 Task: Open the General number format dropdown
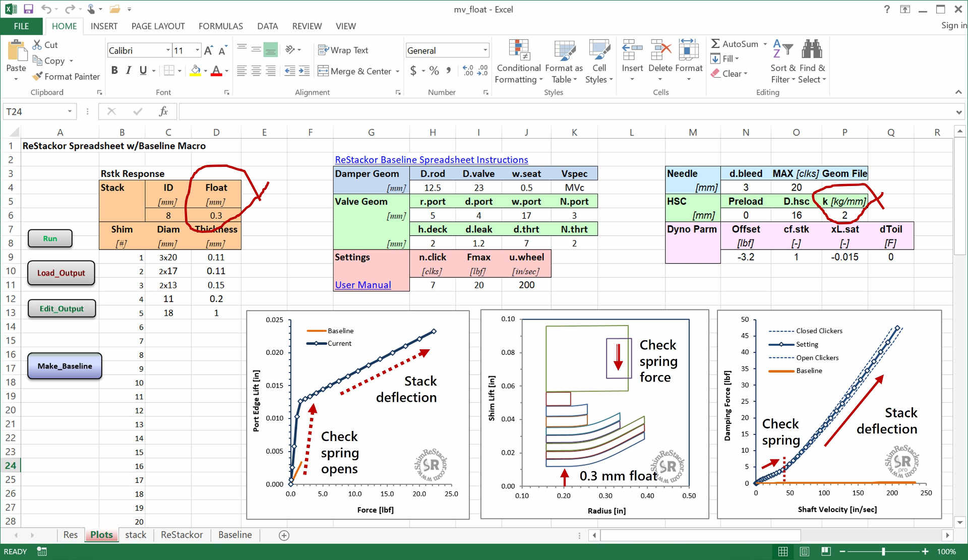[x=485, y=50]
